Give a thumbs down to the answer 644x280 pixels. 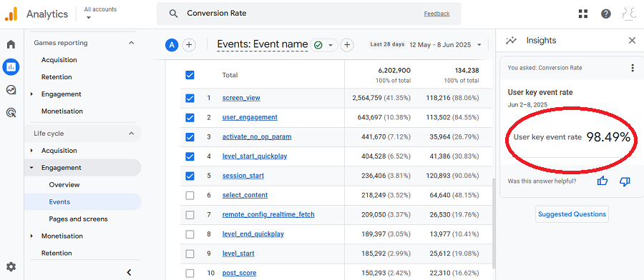pyautogui.click(x=625, y=181)
